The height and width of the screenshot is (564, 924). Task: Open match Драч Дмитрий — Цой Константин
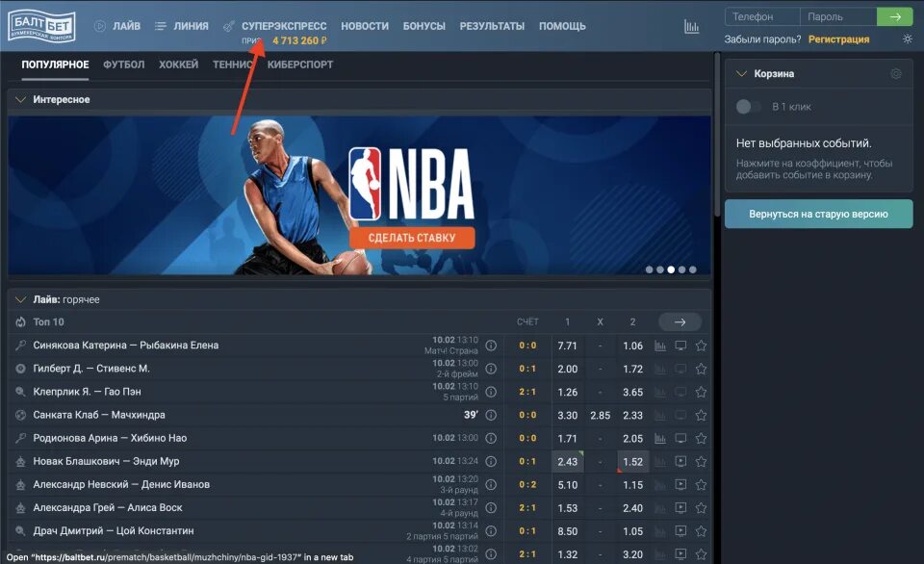tap(114, 531)
